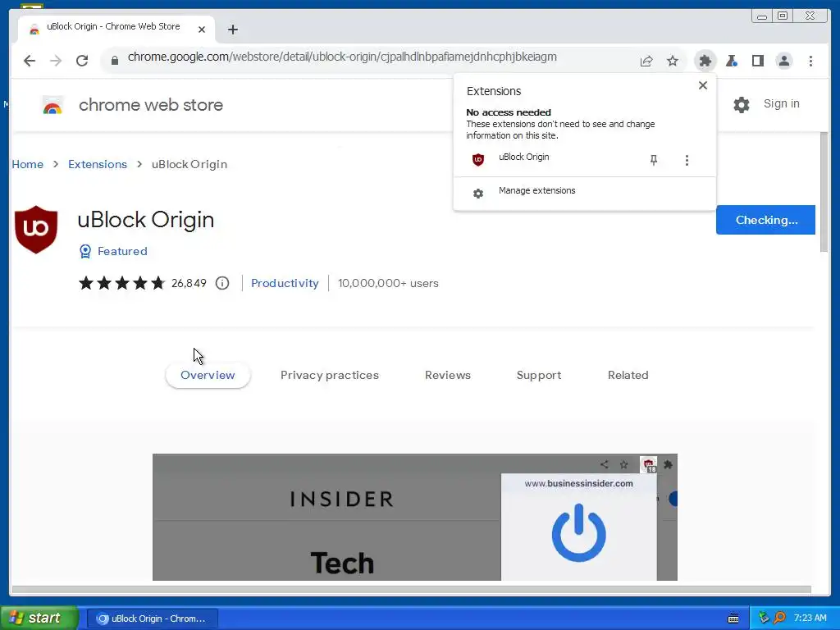840x630 pixels.
Task: Switch to the Reviews tab
Action: pos(447,375)
